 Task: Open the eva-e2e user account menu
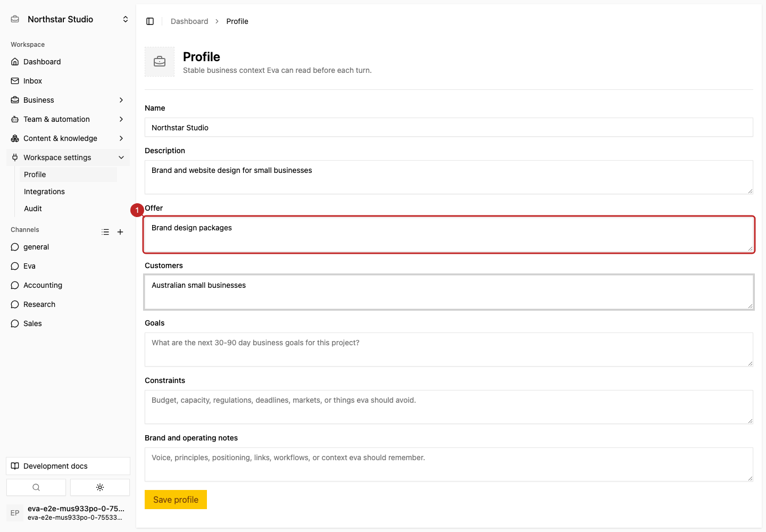pos(68,513)
